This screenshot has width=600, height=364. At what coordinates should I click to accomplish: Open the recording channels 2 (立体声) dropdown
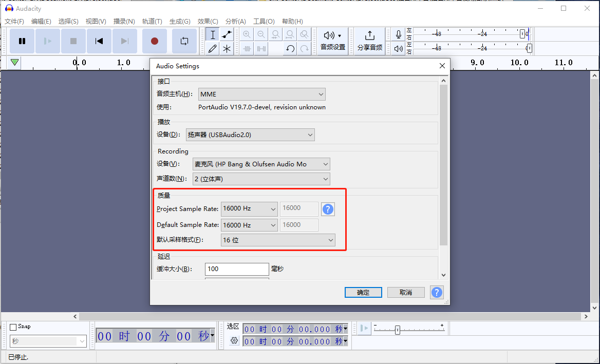tap(260, 179)
